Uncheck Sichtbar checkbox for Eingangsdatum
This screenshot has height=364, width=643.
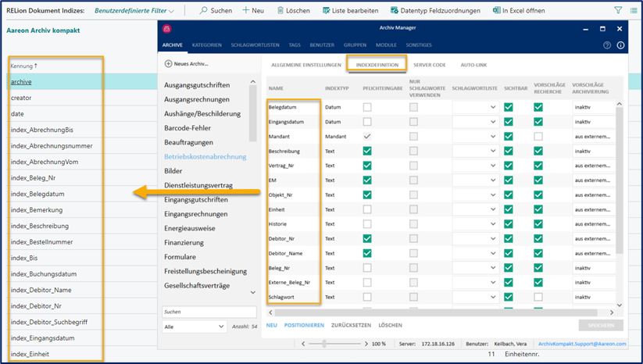(x=509, y=122)
